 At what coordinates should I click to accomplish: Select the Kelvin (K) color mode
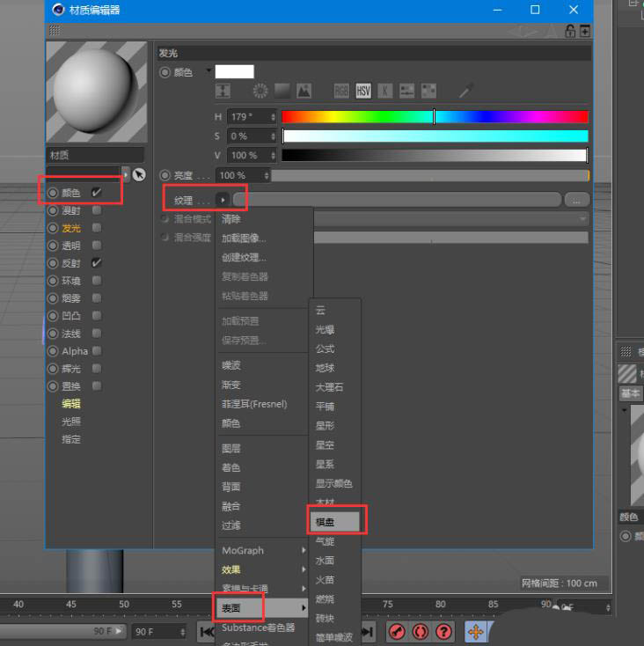(385, 91)
